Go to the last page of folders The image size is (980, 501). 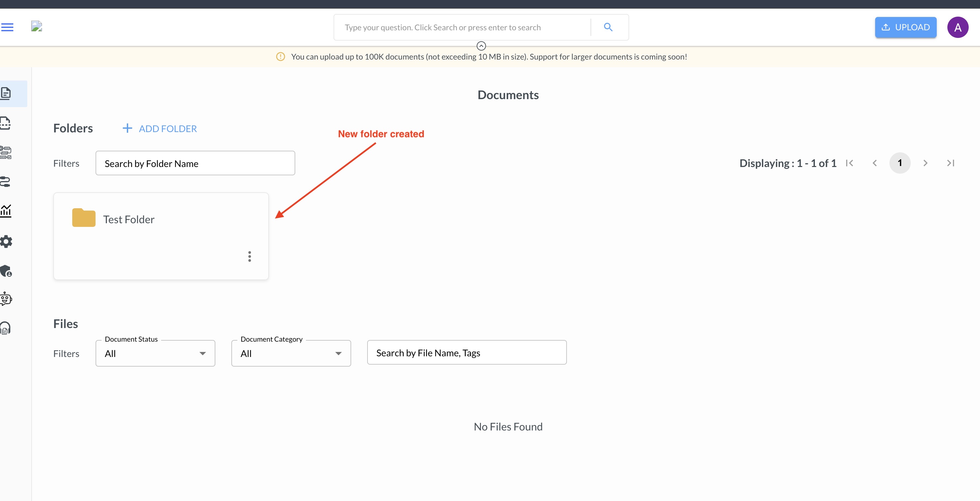950,163
